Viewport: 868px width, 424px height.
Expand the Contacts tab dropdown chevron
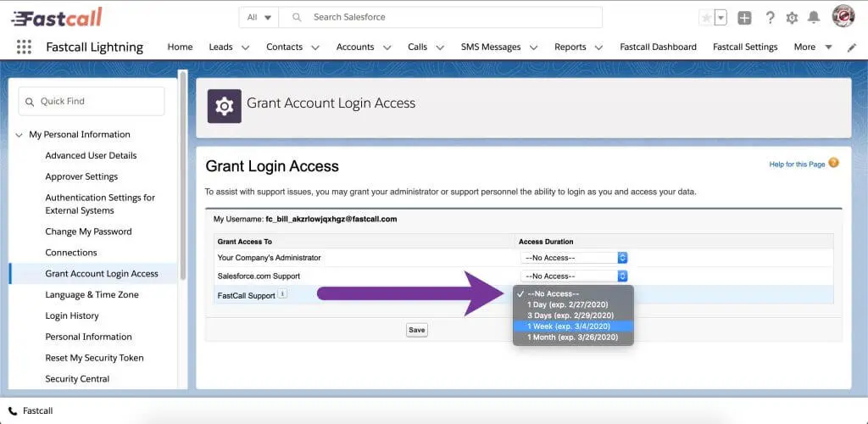pos(315,47)
